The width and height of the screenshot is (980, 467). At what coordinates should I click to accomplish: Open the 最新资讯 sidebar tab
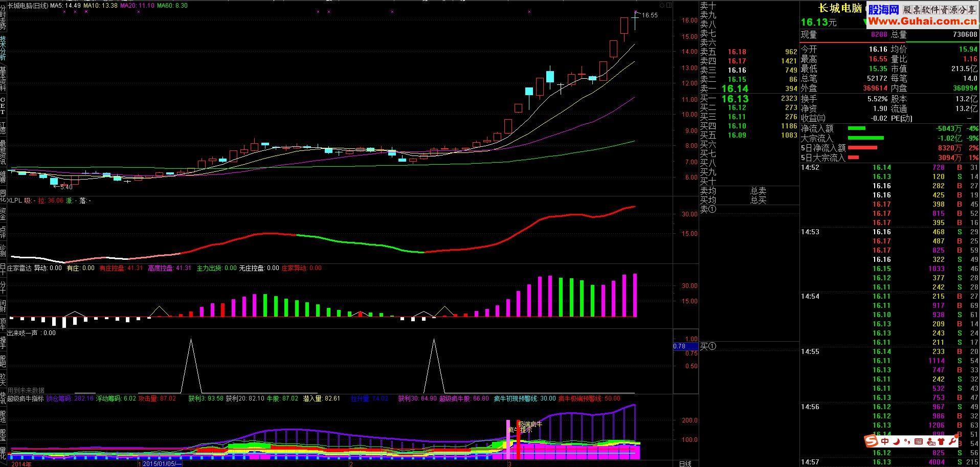pos(3,153)
